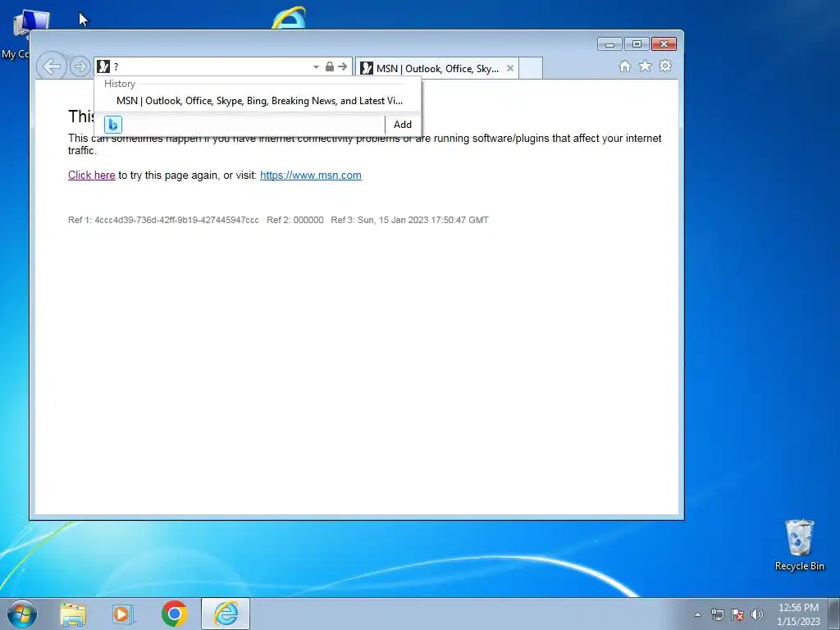
Task: Click the 'History' header in dropdown
Action: [120, 84]
